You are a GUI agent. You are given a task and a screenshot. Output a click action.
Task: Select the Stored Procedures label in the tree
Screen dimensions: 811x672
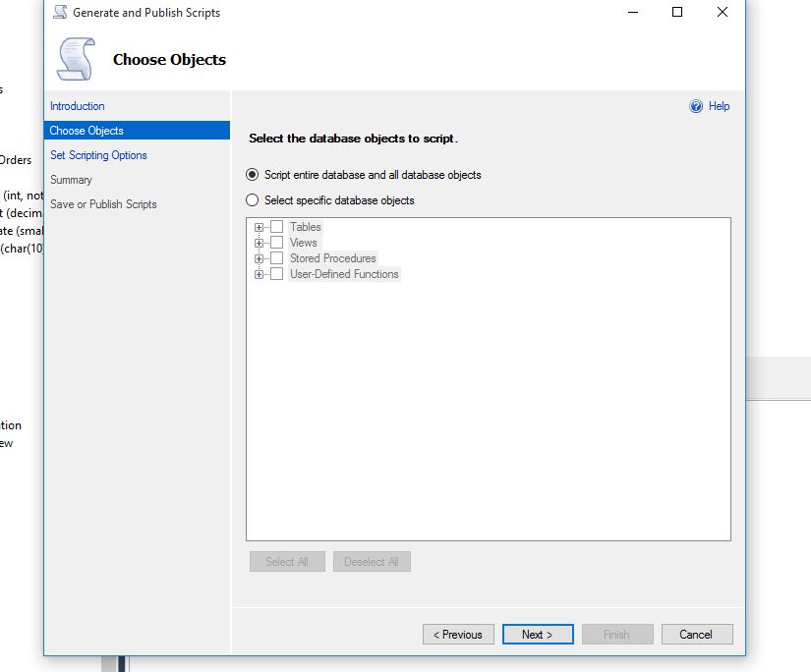coord(332,258)
